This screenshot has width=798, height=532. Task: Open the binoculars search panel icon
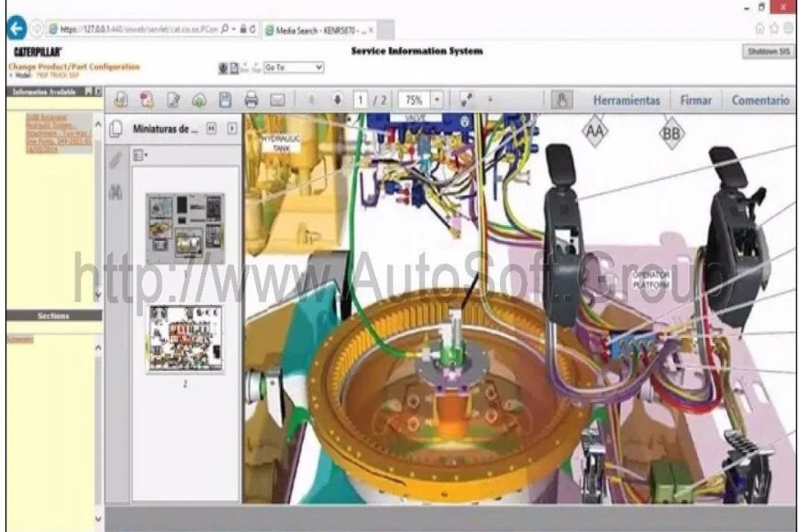[115, 191]
